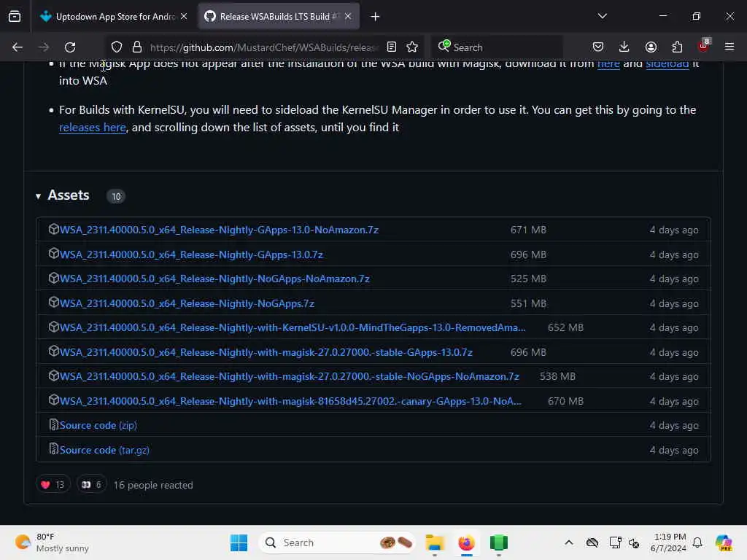Close the Release WSABuilds tab
Viewport: 747px width, 560px height.
348,17
